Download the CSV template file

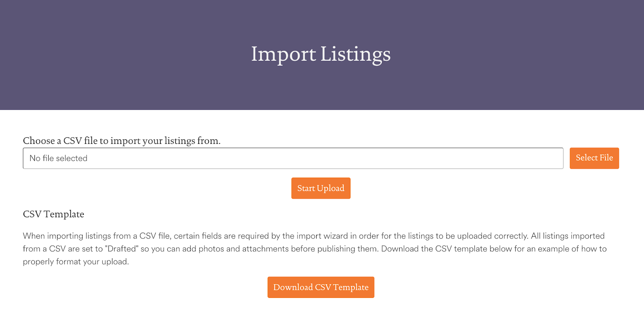321,287
